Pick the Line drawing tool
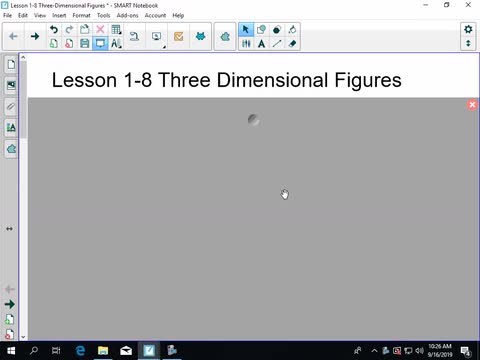Viewport: 480px width, 360px height. point(277,43)
